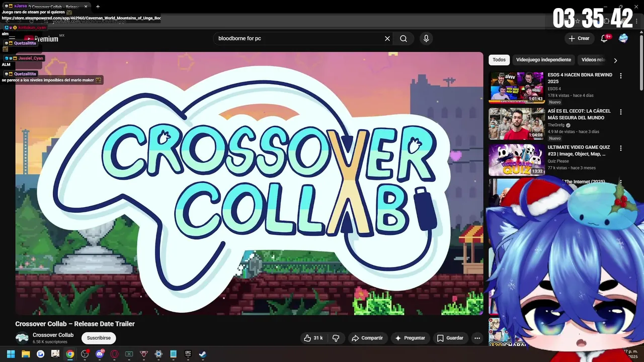
Task: Open the ASÍ ES EL CECOT thumbnail
Action: tap(517, 124)
